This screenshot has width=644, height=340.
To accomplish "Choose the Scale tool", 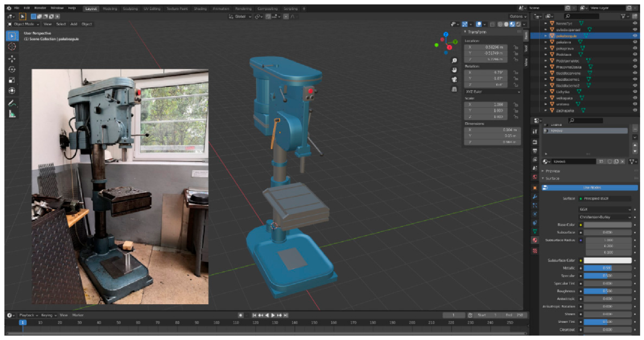I will [11, 80].
